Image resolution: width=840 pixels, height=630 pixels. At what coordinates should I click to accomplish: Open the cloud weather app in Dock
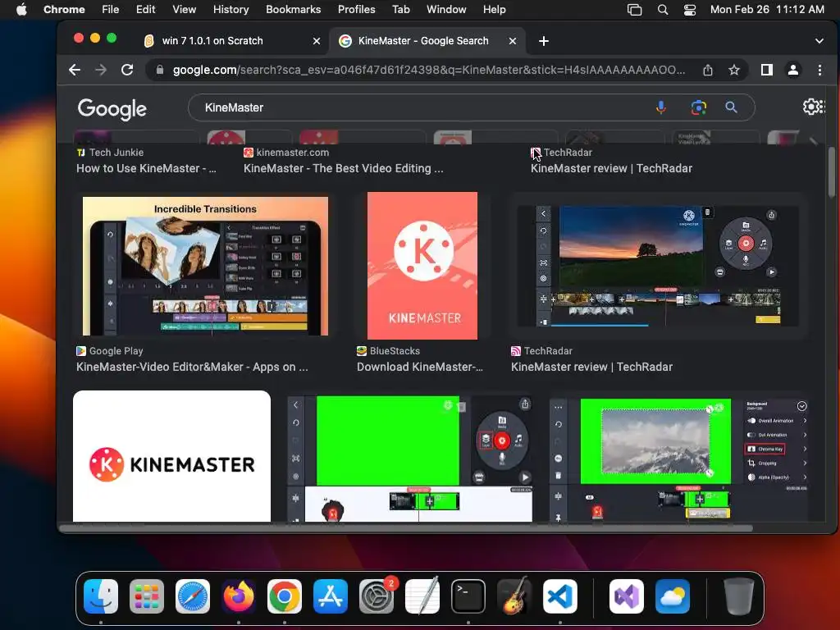tap(673, 596)
